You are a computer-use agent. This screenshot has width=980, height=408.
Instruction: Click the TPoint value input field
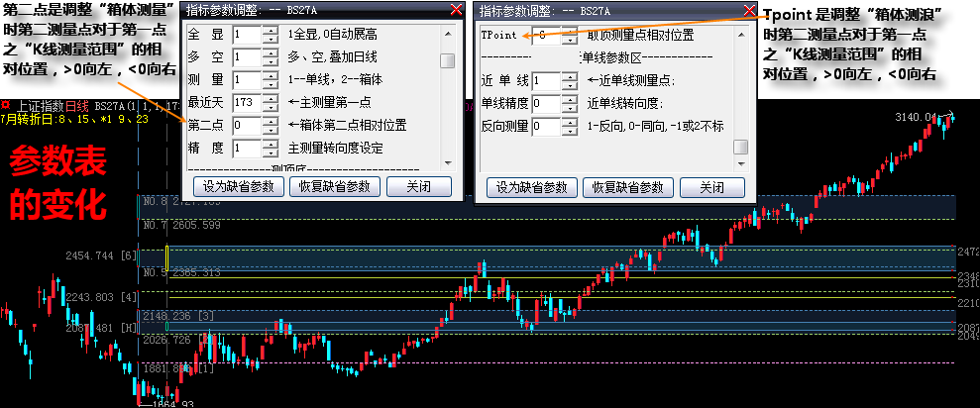(x=546, y=36)
